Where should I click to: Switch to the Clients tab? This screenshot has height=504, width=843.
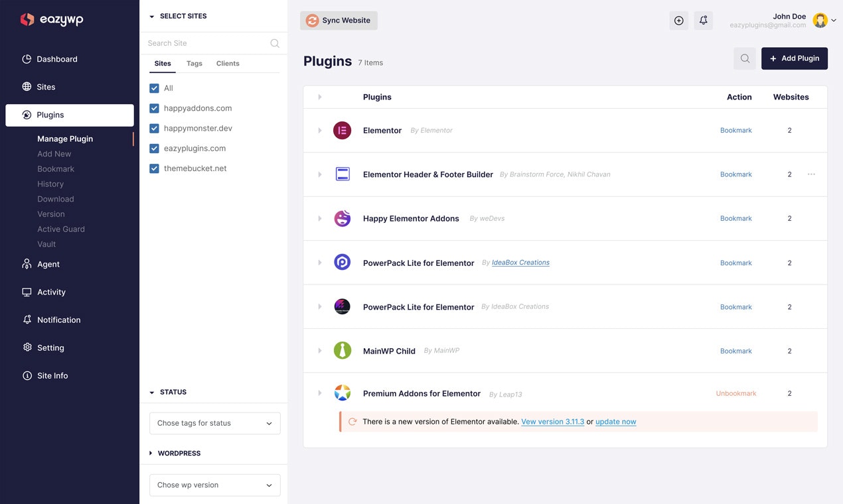tap(228, 64)
